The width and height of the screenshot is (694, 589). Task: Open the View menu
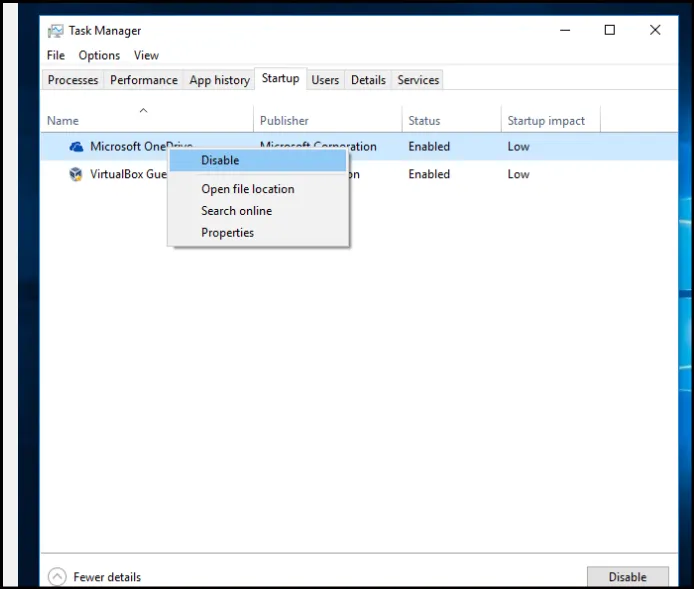tap(146, 55)
